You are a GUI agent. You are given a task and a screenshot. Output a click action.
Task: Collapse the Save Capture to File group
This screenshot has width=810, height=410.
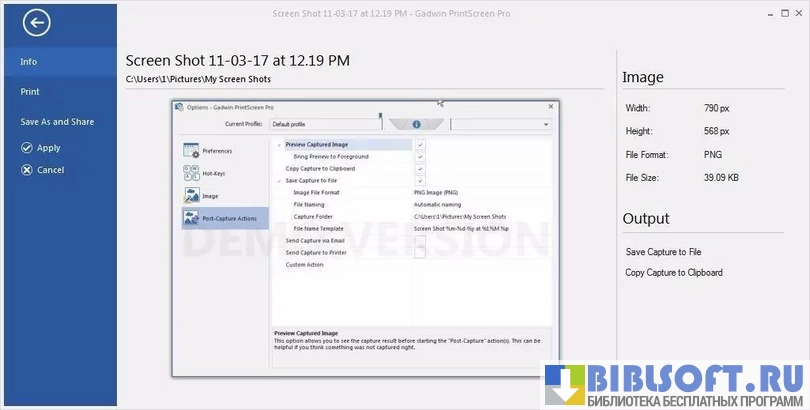[278, 181]
